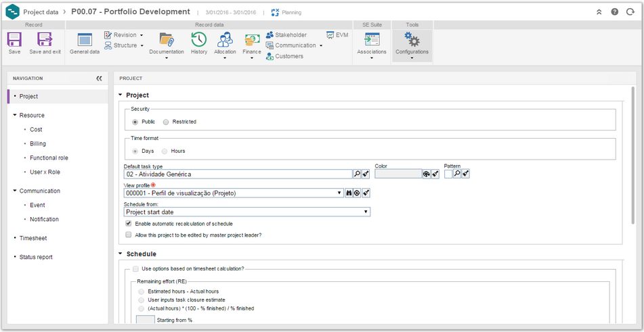Image resolution: width=644 pixels, height=332 pixels.
Task: Open the EVM chart item
Action: 337,35
